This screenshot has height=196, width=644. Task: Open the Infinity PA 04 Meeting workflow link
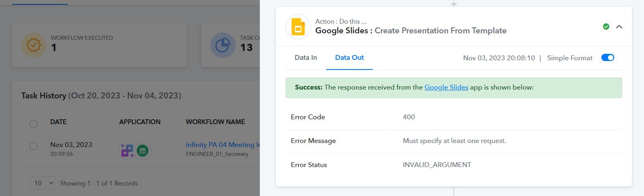223,145
